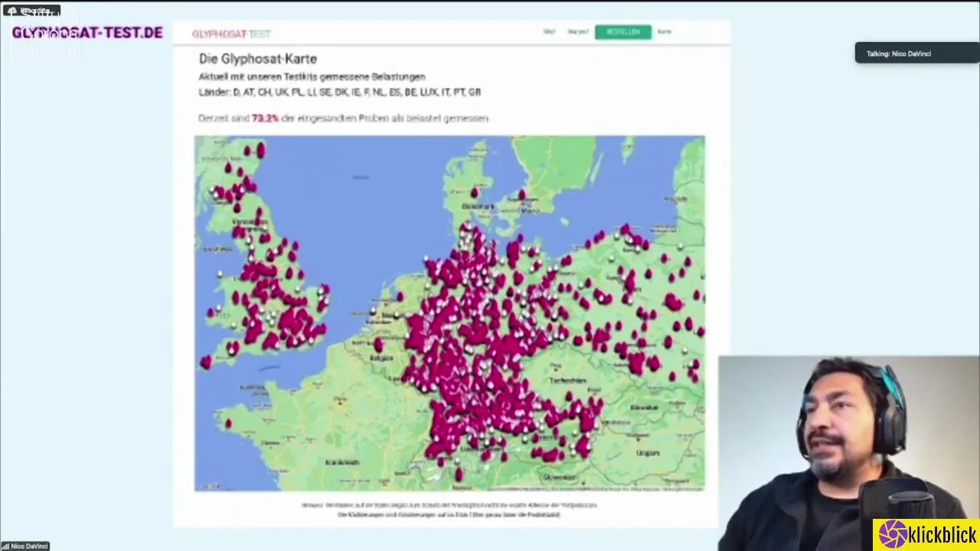
Task: Open the Warum? navbar link
Action: [x=578, y=32]
